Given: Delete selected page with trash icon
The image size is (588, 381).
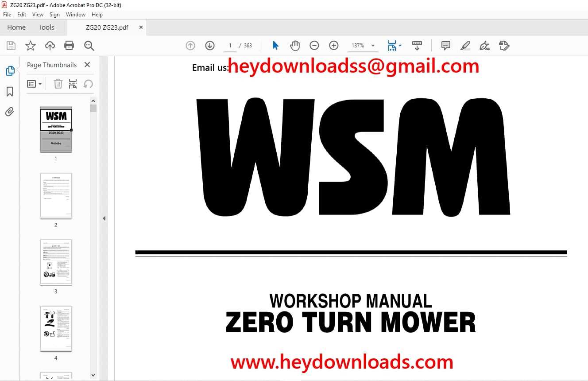Looking at the screenshot, I should click(58, 84).
